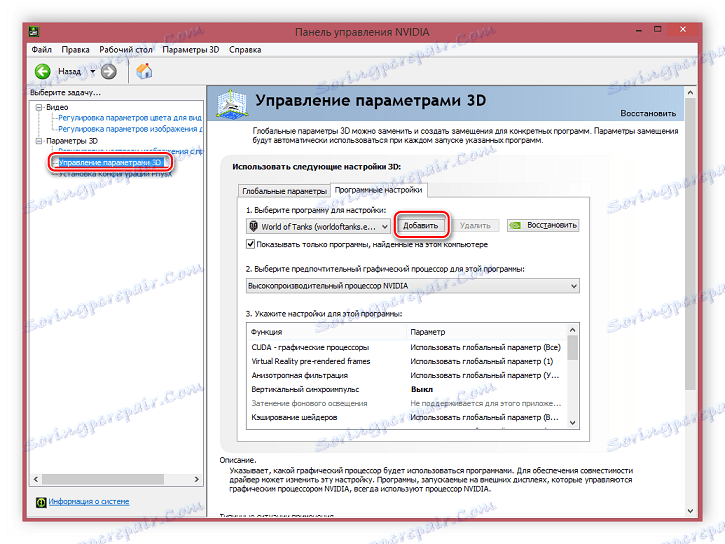Select Регулировка параметров цвета для видео

tap(130, 118)
